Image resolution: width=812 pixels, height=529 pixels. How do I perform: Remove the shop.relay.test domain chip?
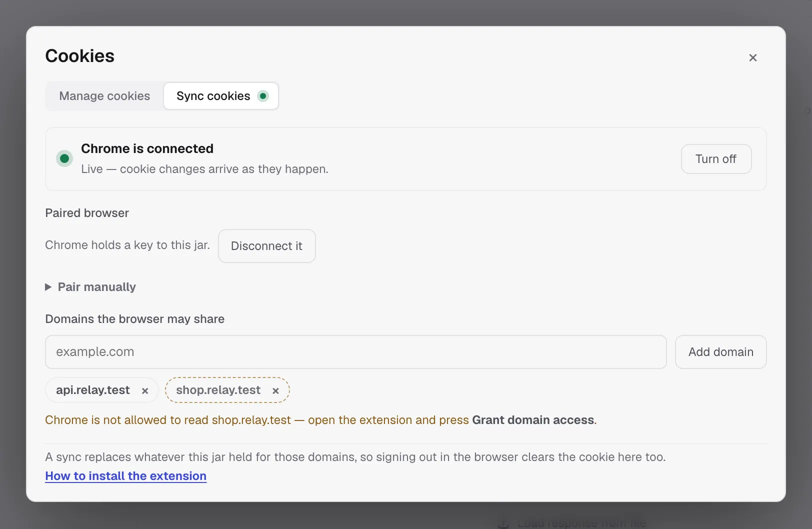(x=275, y=391)
